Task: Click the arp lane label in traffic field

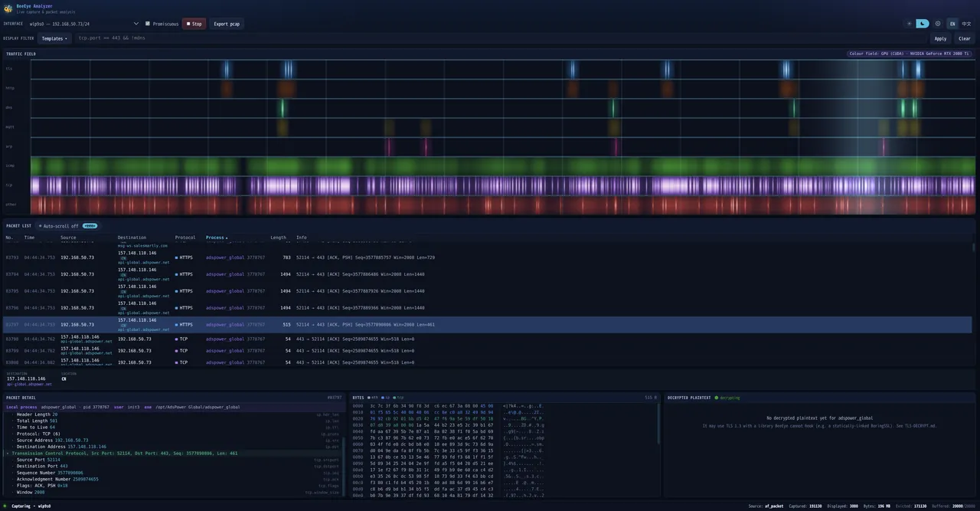Action: tap(9, 146)
